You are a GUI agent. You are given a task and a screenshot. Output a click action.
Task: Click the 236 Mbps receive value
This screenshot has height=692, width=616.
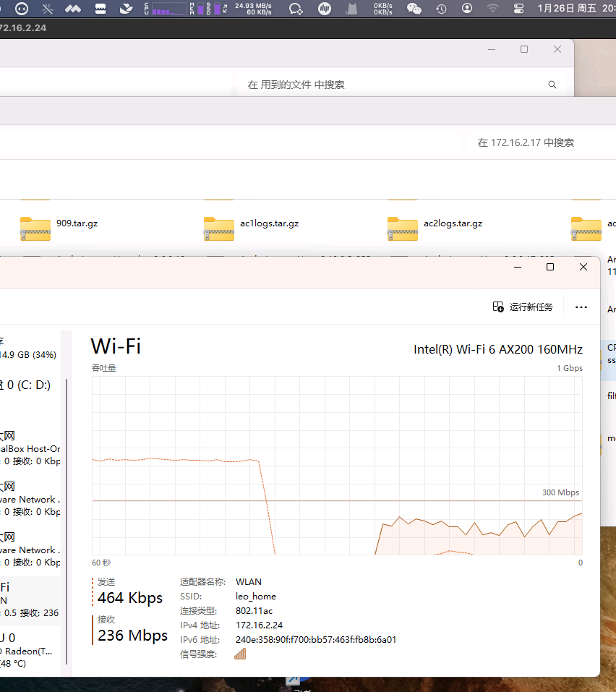coord(132,636)
